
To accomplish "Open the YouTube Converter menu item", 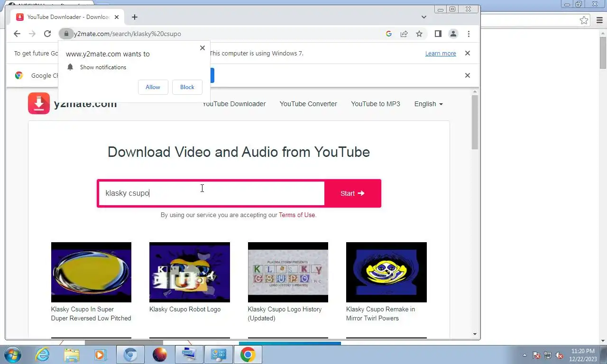I will (x=308, y=104).
